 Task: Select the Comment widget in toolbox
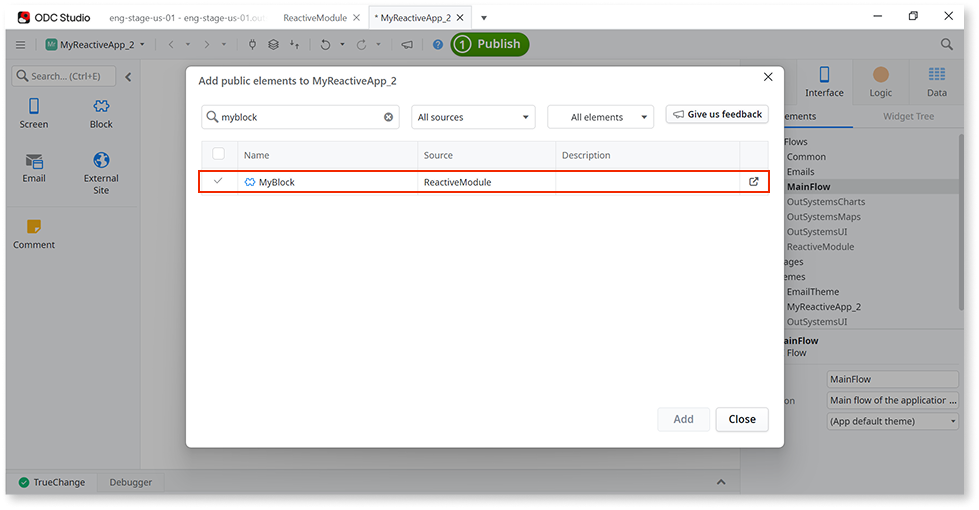(34, 234)
